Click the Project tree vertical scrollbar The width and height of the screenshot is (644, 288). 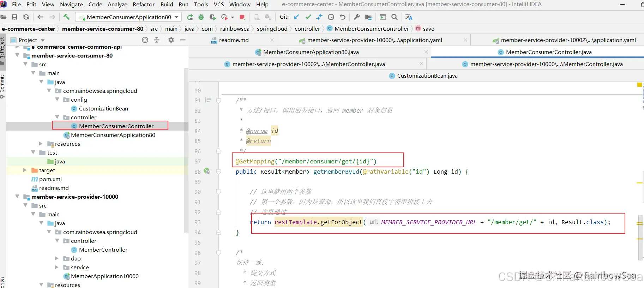[x=186, y=150]
